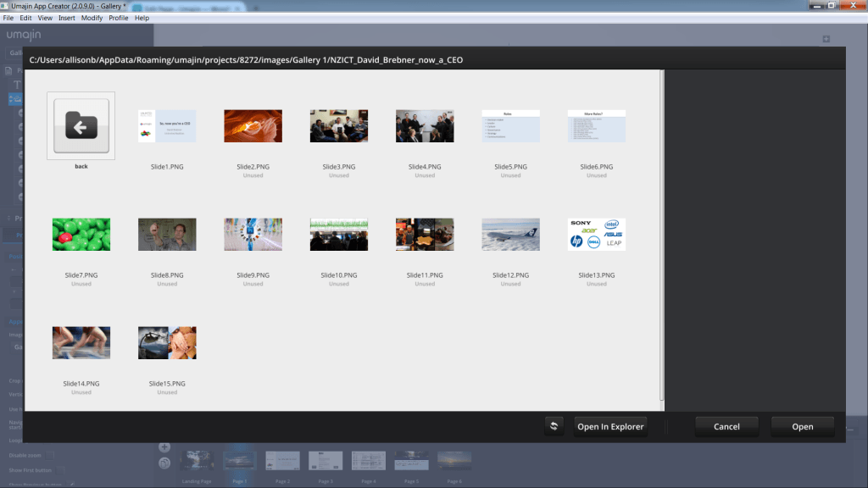Select the Slide5.PNG thumbnail
This screenshot has width=868, height=488.
pyautogui.click(x=510, y=125)
